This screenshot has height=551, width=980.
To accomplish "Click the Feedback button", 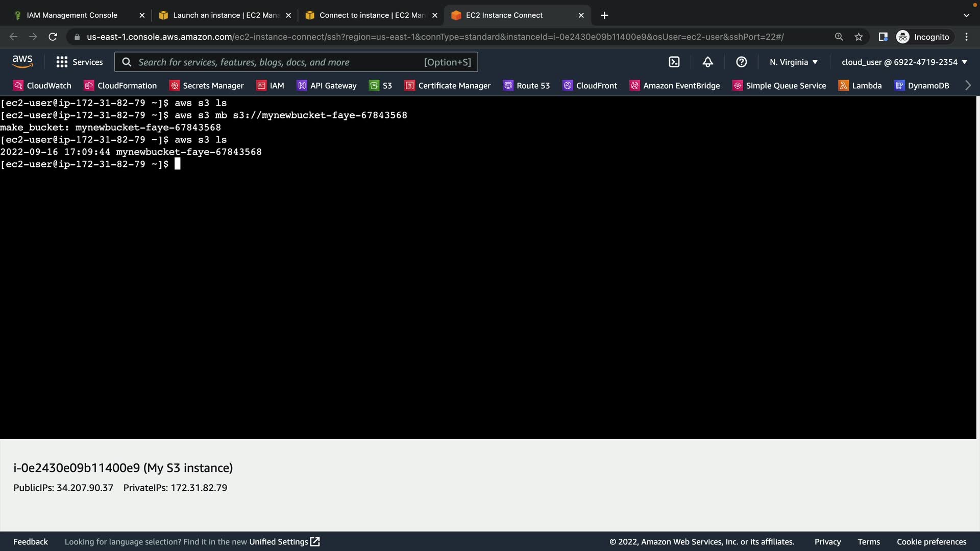I will pos(31,542).
